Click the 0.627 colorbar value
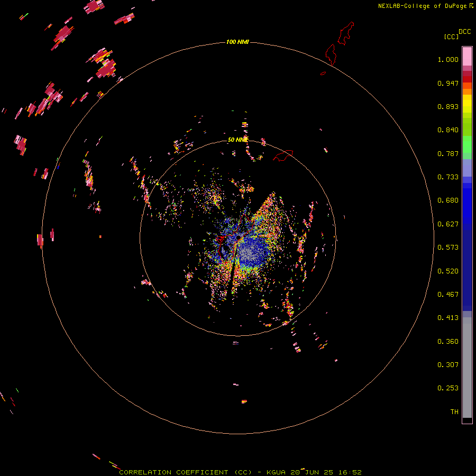476x476 pixels. click(448, 224)
